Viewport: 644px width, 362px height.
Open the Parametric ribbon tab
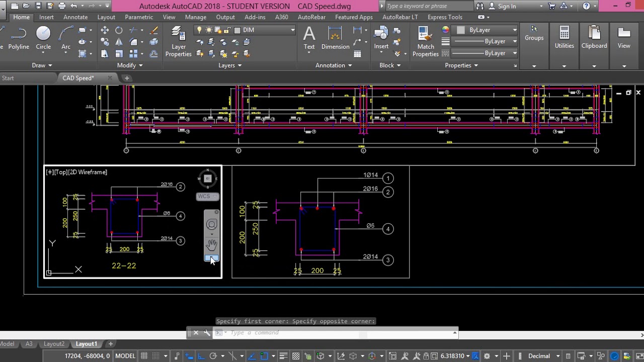pos(139,17)
